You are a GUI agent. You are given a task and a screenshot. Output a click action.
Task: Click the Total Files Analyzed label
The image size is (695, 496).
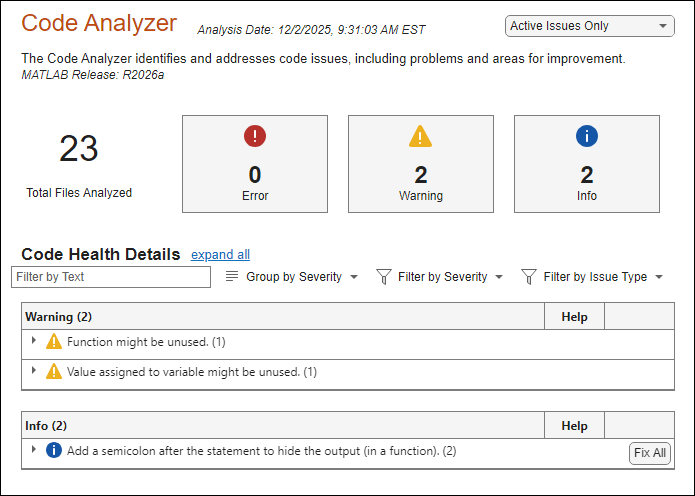[79, 193]
